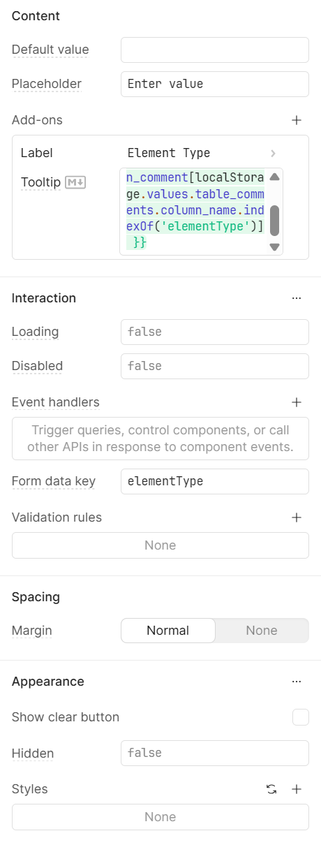
Task: Set Margin to Normal
Action: click(x=168, y=631)
